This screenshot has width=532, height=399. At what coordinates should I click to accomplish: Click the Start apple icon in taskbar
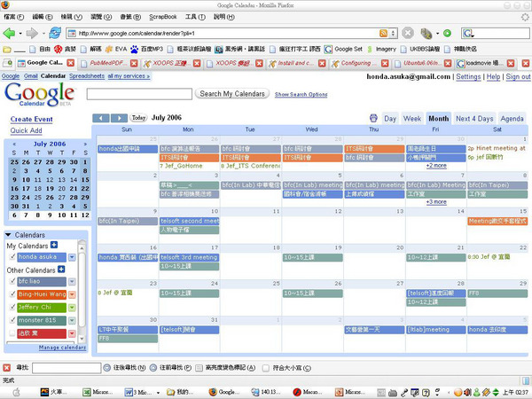pos(16,392)
